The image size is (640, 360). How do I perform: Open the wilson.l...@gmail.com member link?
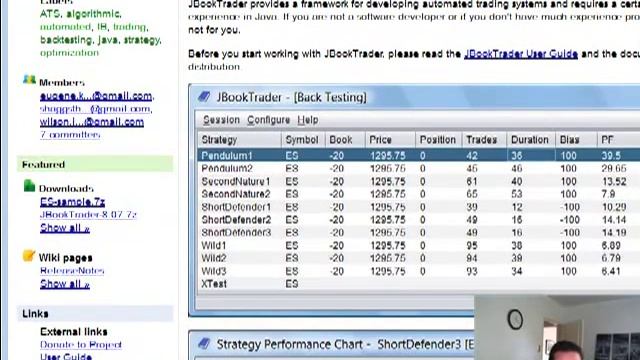click(x=92, y=122)
